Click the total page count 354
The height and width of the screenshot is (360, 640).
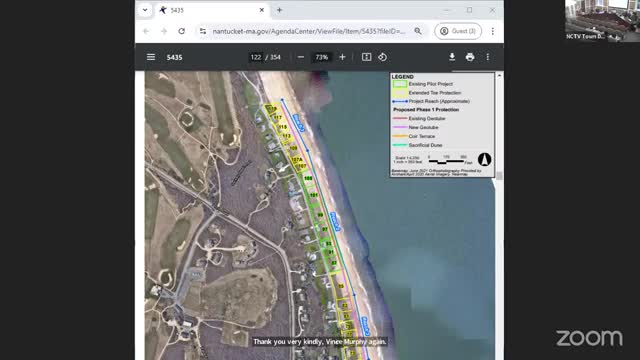click(x=276, y=57)
